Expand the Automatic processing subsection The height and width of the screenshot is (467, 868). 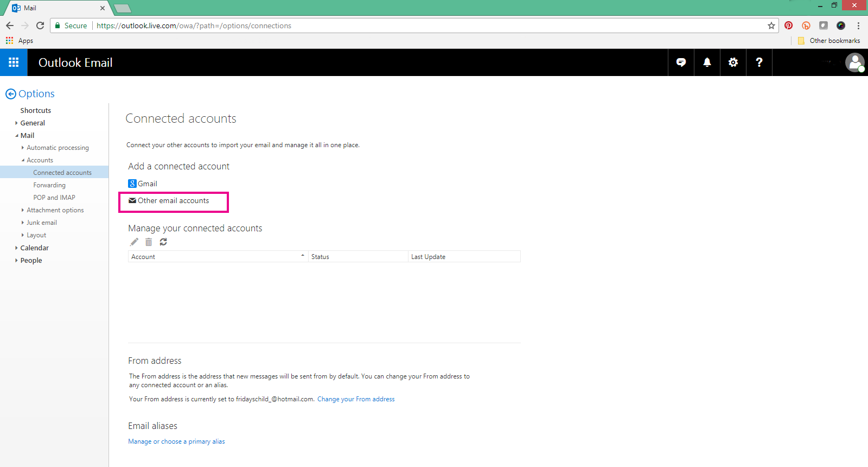click(58, 148)
